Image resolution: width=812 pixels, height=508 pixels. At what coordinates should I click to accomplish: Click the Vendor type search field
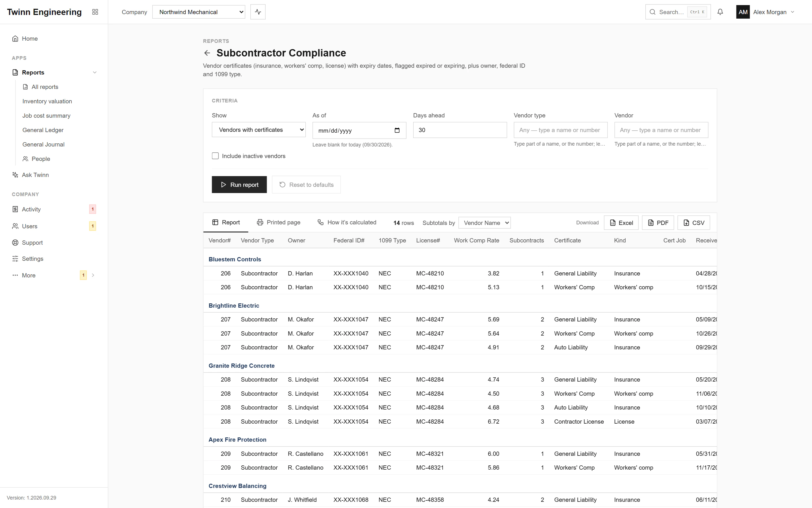560,130
